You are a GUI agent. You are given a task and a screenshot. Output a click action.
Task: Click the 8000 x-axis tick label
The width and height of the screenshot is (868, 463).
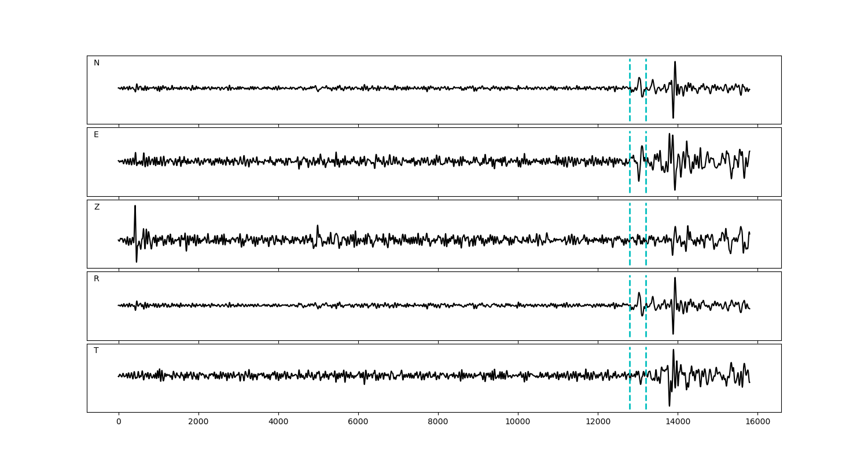pyautogui.click(x=438, y=422)
